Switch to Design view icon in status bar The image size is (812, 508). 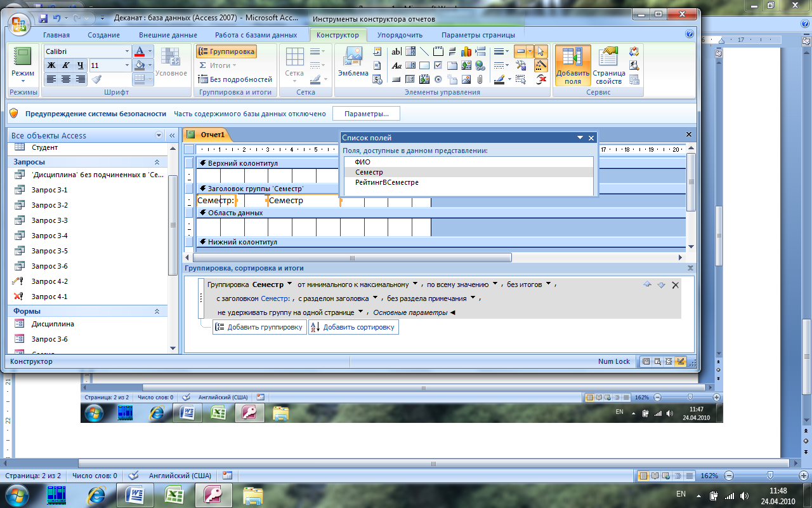pos(681,361)
